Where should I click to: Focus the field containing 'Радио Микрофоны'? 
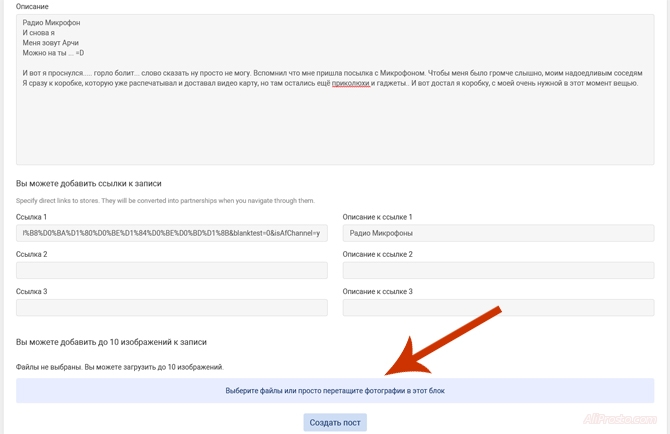(x=498, y=233)
